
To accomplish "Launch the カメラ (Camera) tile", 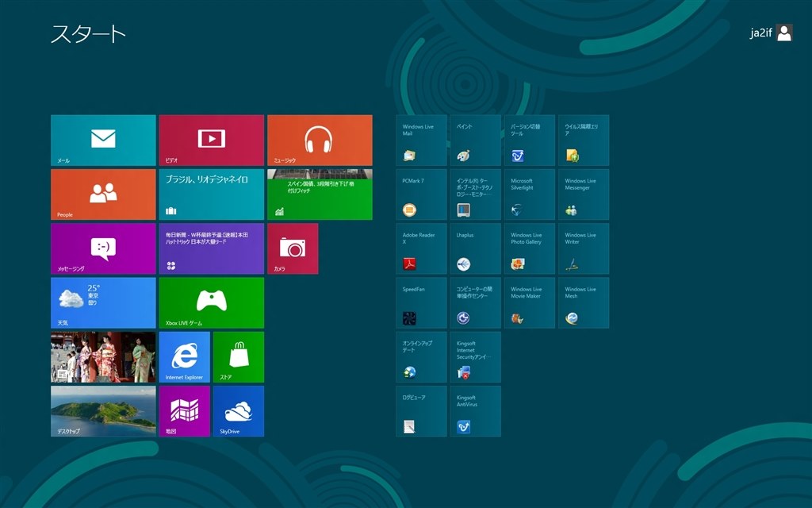I will click(x=293, y=248).
